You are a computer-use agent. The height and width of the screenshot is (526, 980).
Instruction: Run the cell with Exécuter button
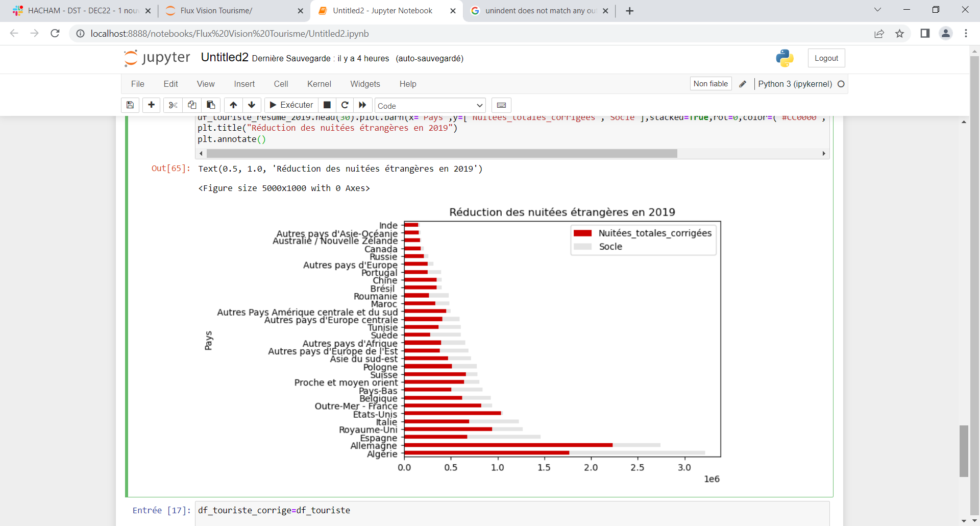point(291,105)
